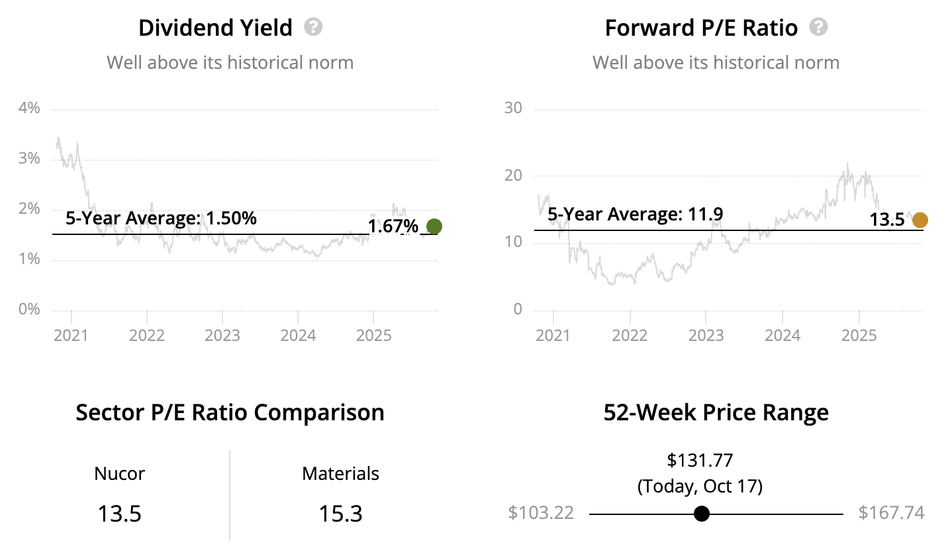Screen dimensions: 952x560
Task: Click 2023 on the Dividend Yield axis
Action: pos(222,335)
